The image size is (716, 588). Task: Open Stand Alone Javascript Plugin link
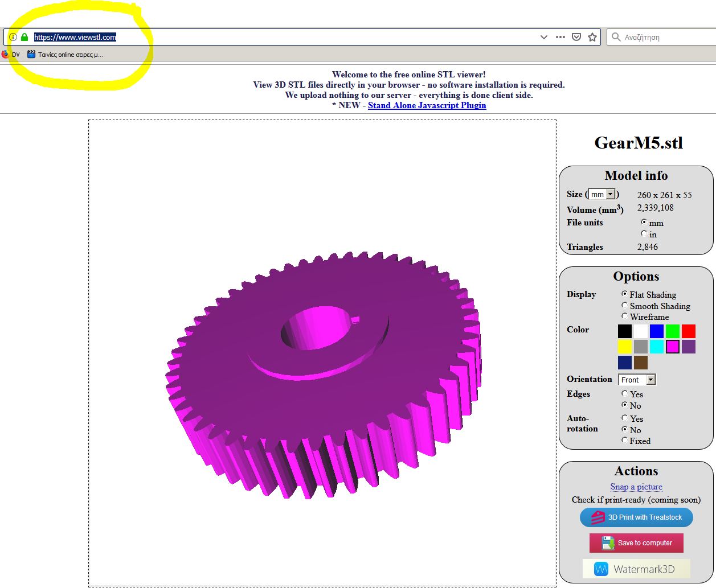(427, 105)
